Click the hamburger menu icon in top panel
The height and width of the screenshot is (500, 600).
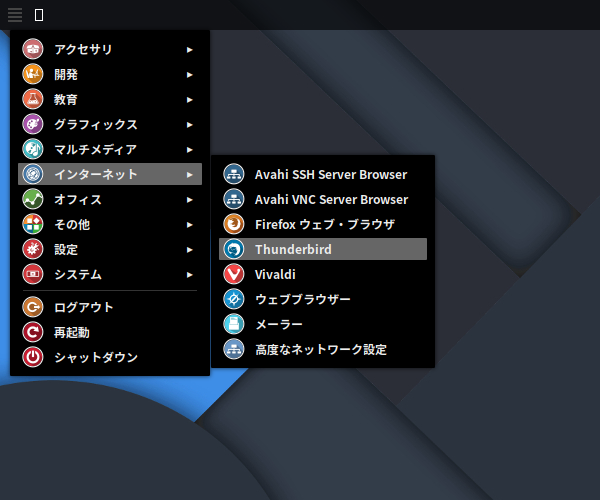pyautogui.click(x=15, y=15)
